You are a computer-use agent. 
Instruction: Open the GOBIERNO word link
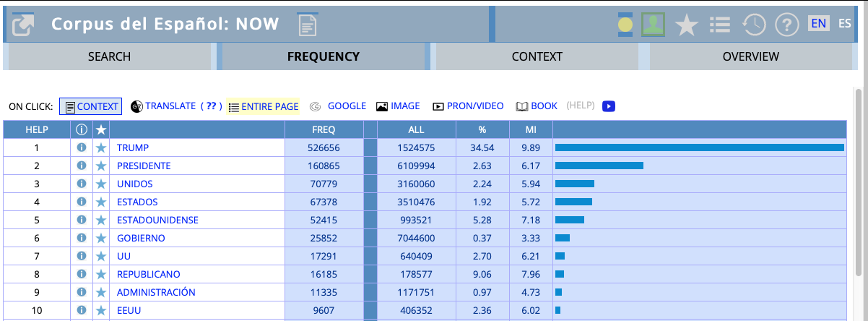(141, 238)
